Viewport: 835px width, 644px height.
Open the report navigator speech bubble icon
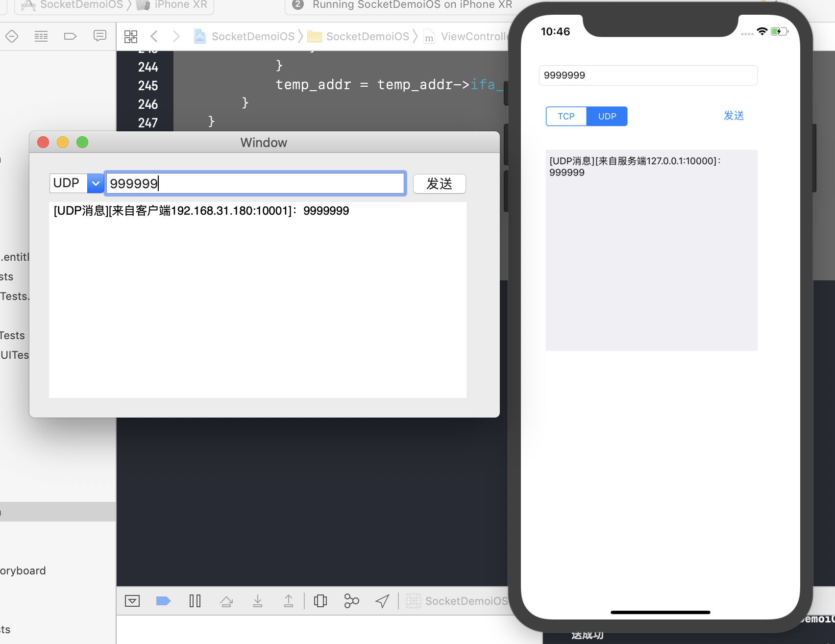100,36
